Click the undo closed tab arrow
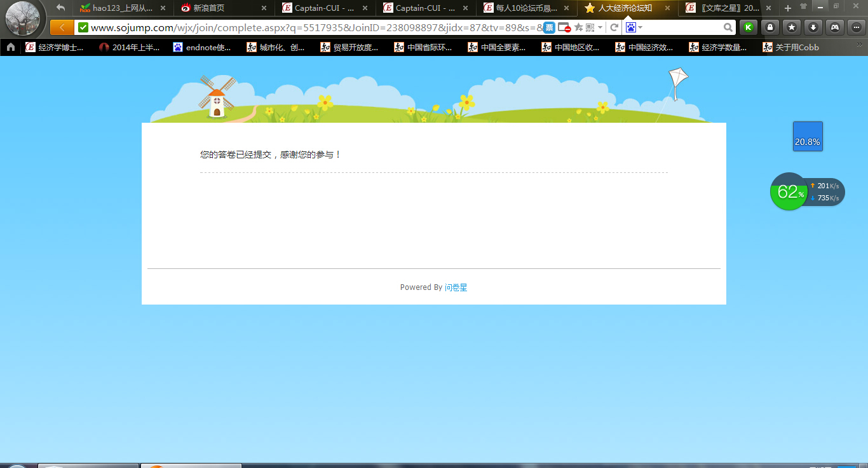868x468 pixels. [61, 8]
